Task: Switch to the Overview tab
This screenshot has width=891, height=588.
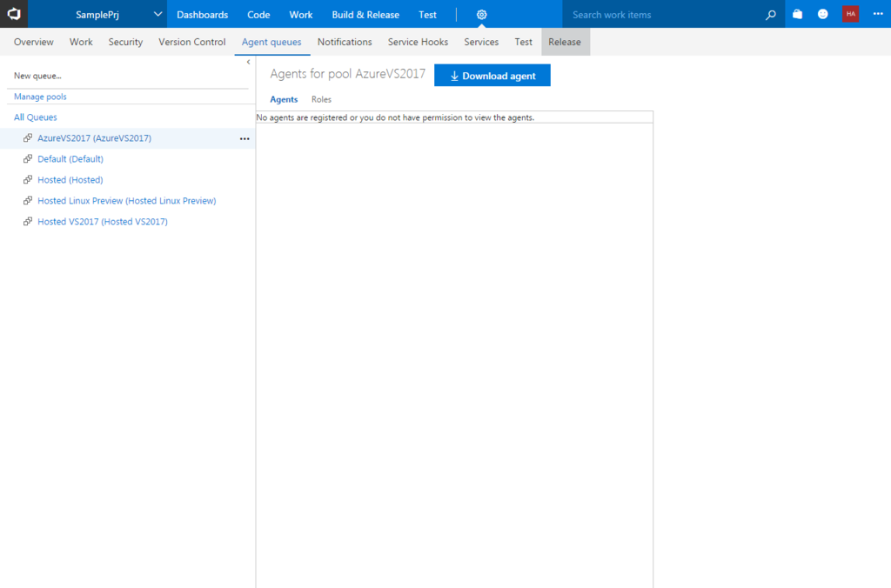Action: [x=34, y=42]
